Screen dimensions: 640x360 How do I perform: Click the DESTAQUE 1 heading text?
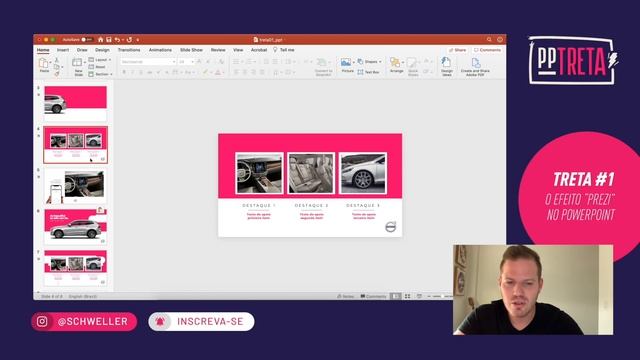pos(259,205)
